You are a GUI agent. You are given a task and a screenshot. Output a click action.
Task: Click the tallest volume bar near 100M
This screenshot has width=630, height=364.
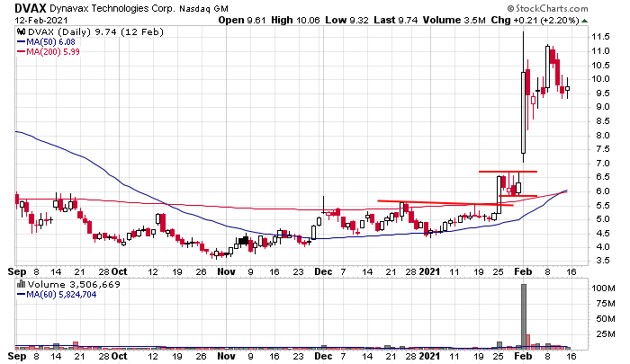click(x=524, y=315)
